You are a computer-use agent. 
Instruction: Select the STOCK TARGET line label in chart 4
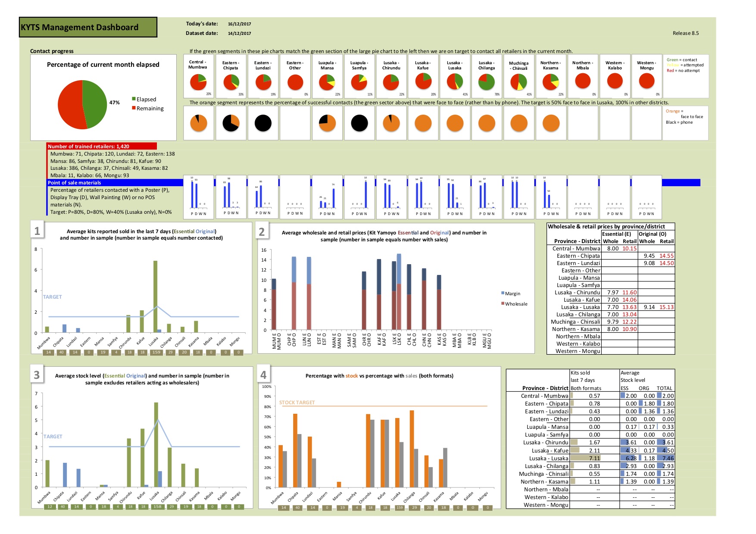pyautogui.click(x=297, y=403)
